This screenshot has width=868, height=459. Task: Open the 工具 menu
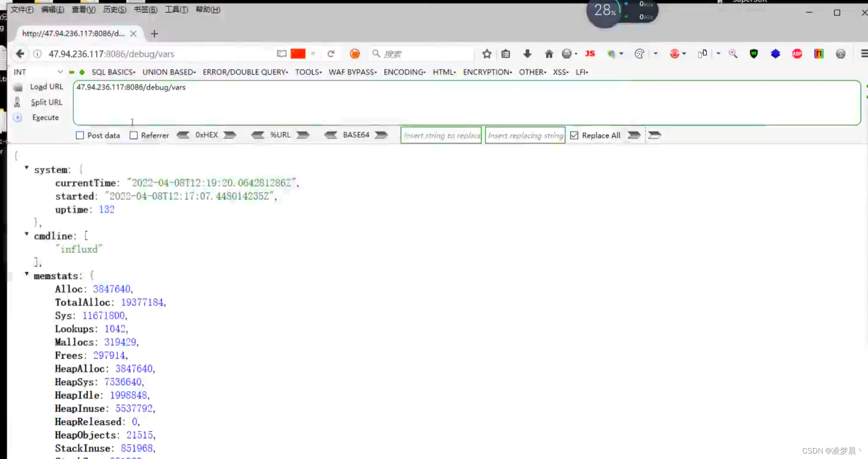pos(176,10)
